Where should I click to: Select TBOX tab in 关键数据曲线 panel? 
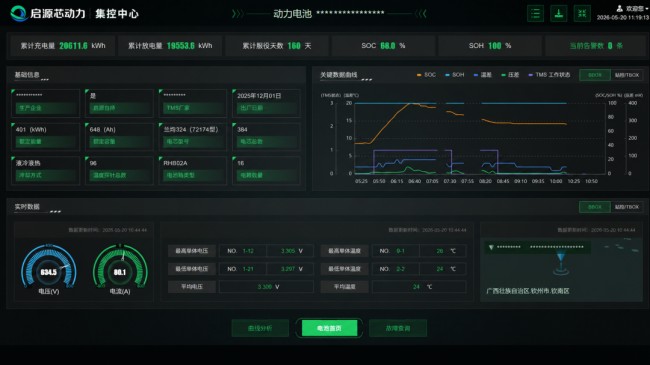point(627,75)
